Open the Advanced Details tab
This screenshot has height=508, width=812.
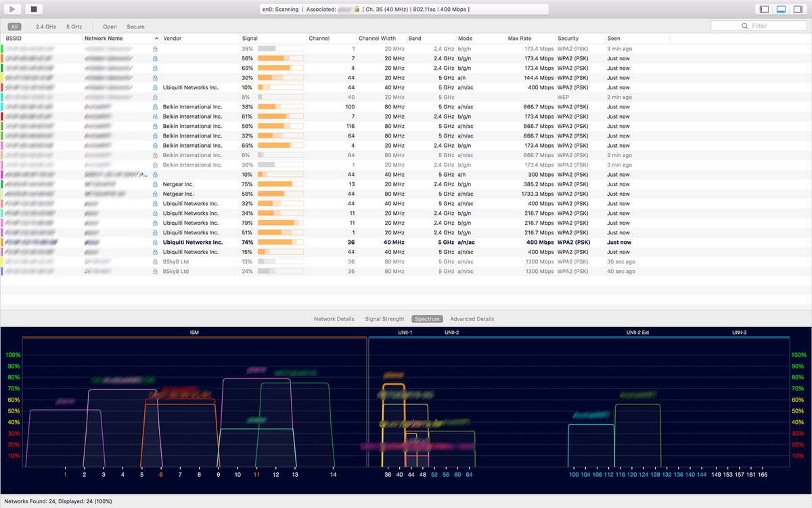pyautogui.click(x=472, y=319)
